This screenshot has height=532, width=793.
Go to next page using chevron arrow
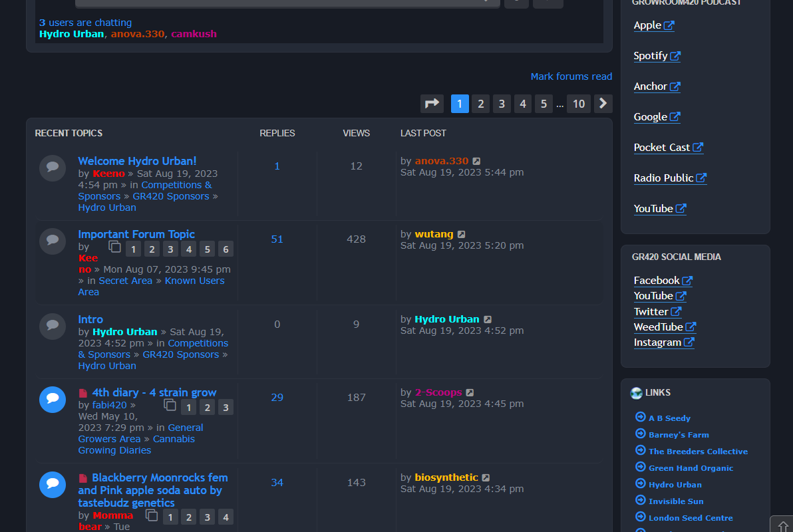pyautogui.click(x=603, y=104)
